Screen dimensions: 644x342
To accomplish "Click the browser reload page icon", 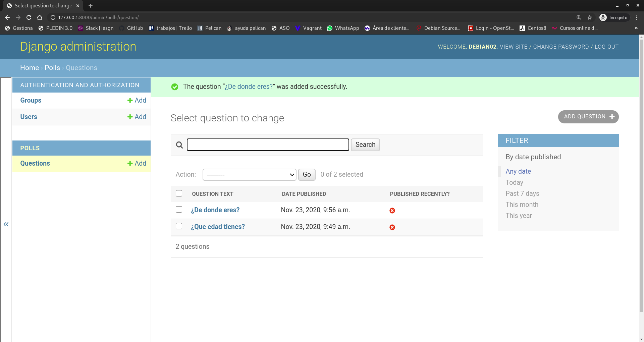I will [29, 17].
